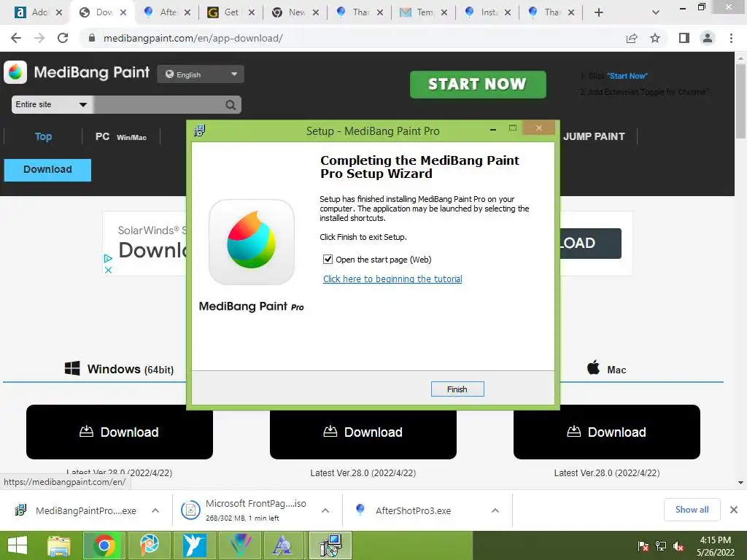Screen dimensions: 747x560
Task: Go back with the browser back arrow
Action: (x=16, y=38)
